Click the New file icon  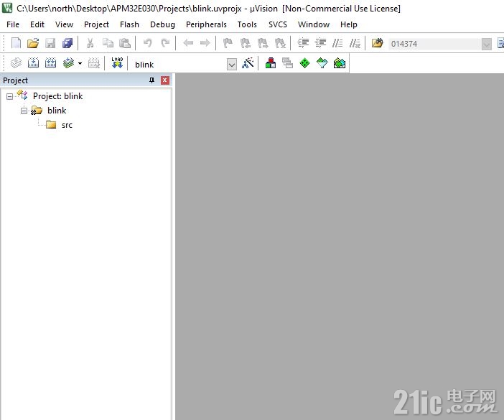pos(16,43)
